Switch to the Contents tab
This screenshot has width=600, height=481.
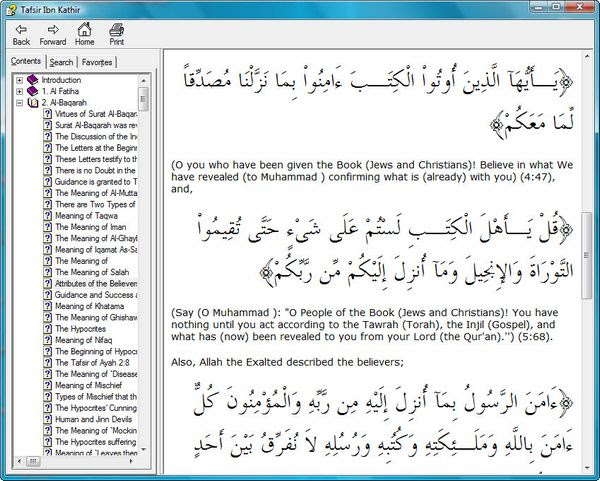click(x=26, y=61)
